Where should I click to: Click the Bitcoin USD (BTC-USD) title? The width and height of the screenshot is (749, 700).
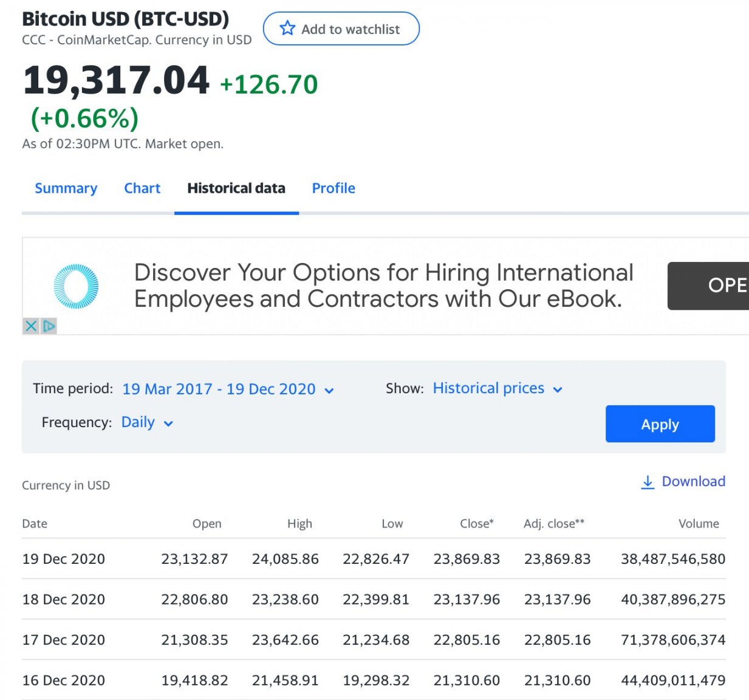(x=126, y=19)
